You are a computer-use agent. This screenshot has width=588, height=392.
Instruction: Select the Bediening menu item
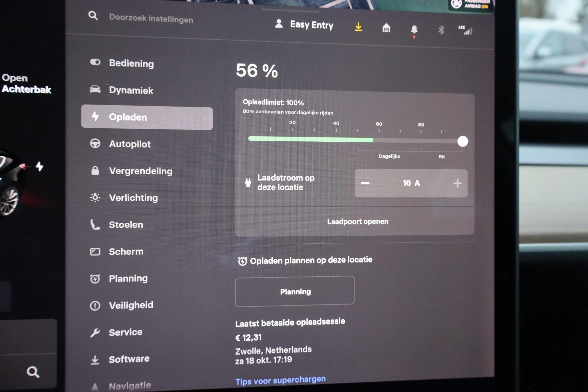131,63
